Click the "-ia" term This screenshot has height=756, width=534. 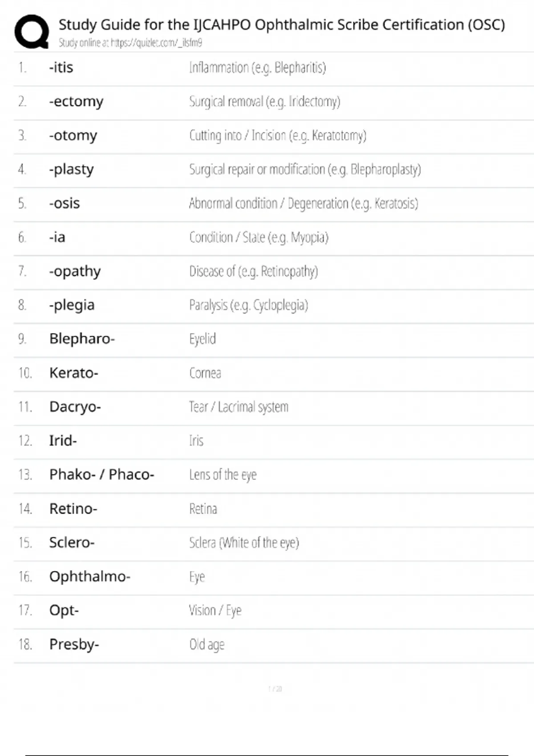(57, 237)
